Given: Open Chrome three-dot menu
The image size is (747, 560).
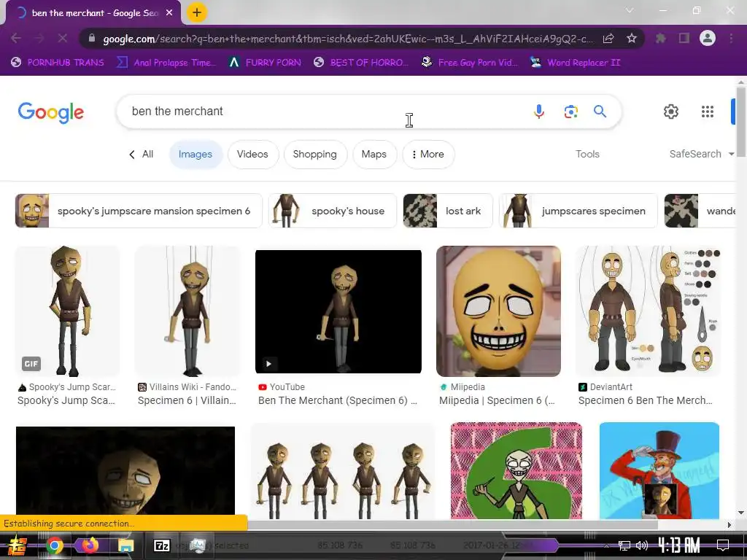Looking at the screenshot, I should click(x=731, y=38).
